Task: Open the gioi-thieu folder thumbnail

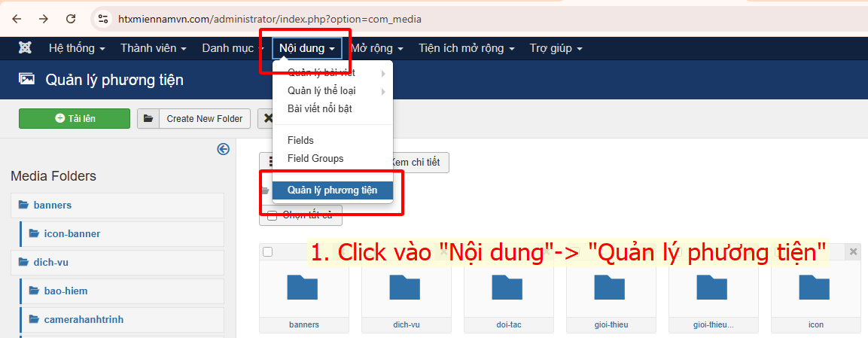Action: [610, 288]
